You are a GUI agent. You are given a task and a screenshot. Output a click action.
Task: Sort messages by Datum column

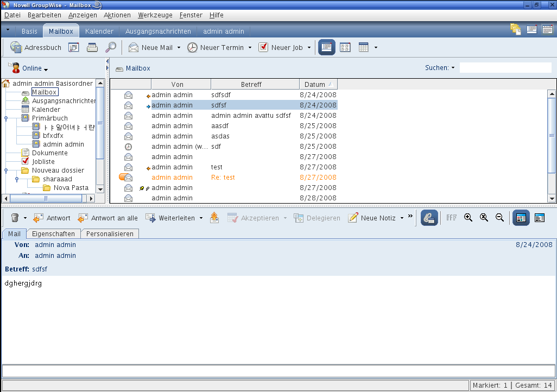point(318,84)
